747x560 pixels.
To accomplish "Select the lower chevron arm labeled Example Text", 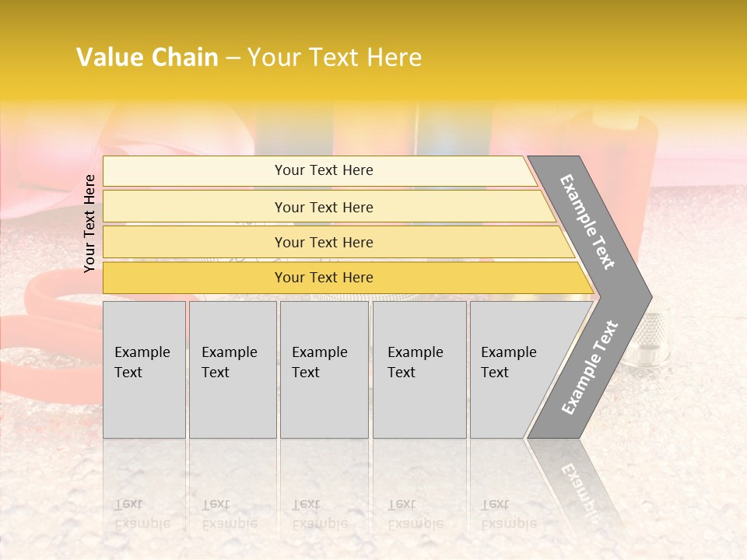I will (x=589, y=368).
